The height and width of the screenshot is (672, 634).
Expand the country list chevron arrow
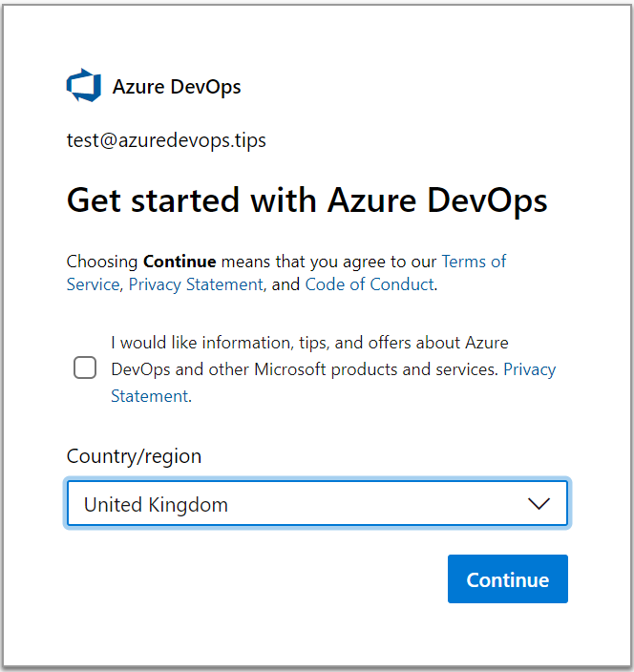(x=539, y=504)
